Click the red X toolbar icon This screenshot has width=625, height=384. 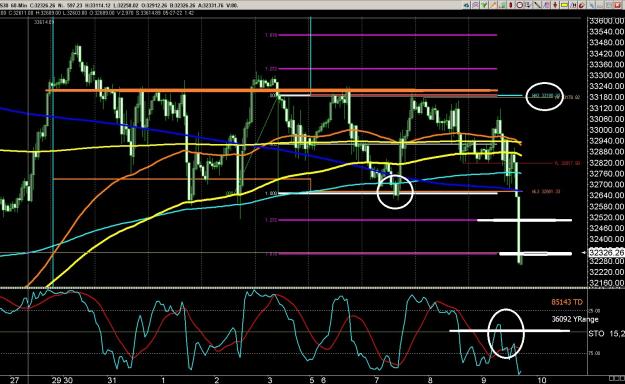(x=617, y=5)
